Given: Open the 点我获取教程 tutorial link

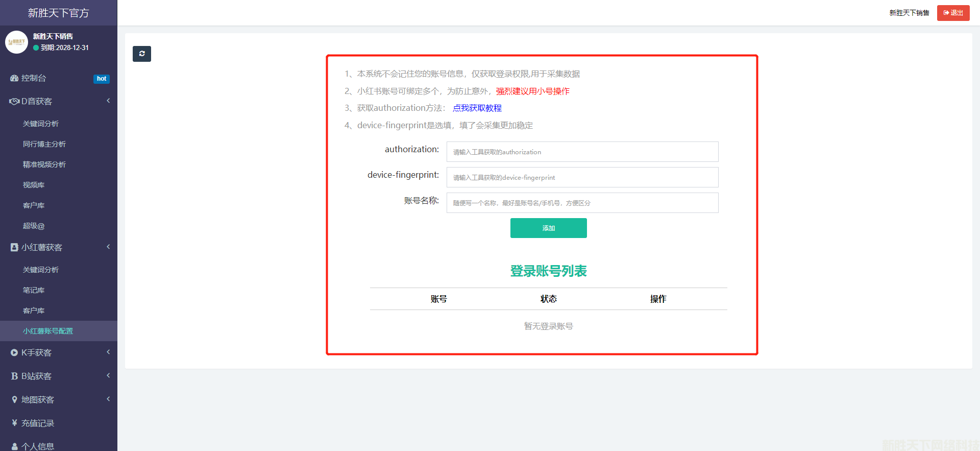Looking at the screenshot, I should tap(477, 108).
